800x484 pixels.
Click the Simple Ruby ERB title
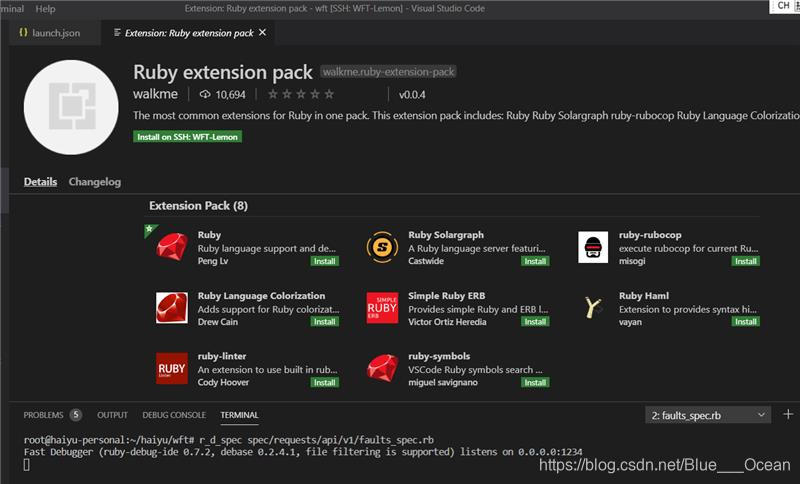[446, 295]
